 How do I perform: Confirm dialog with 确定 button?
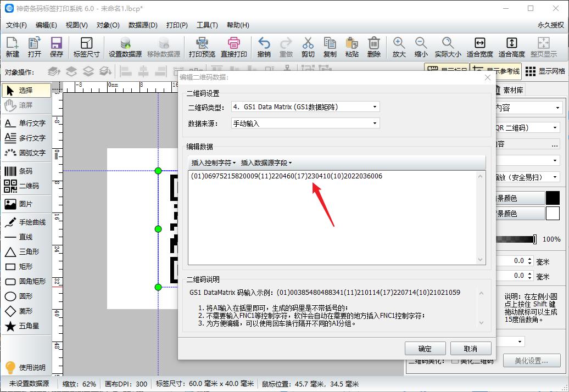click(425, 349)
